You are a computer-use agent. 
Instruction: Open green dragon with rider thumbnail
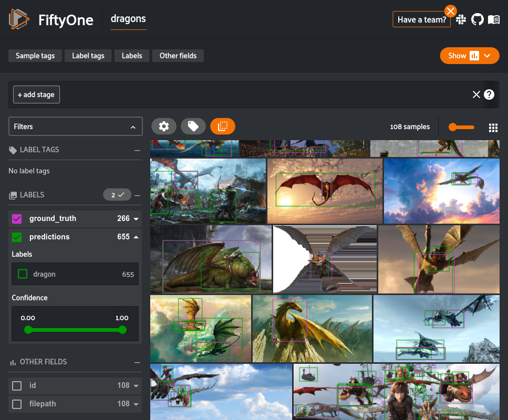[x=211, y=259]
